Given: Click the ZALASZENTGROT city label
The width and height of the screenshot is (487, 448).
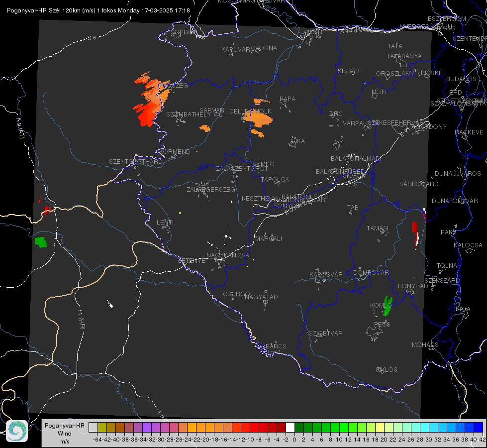Looking at the screenshot, I should tap(242, 169).
